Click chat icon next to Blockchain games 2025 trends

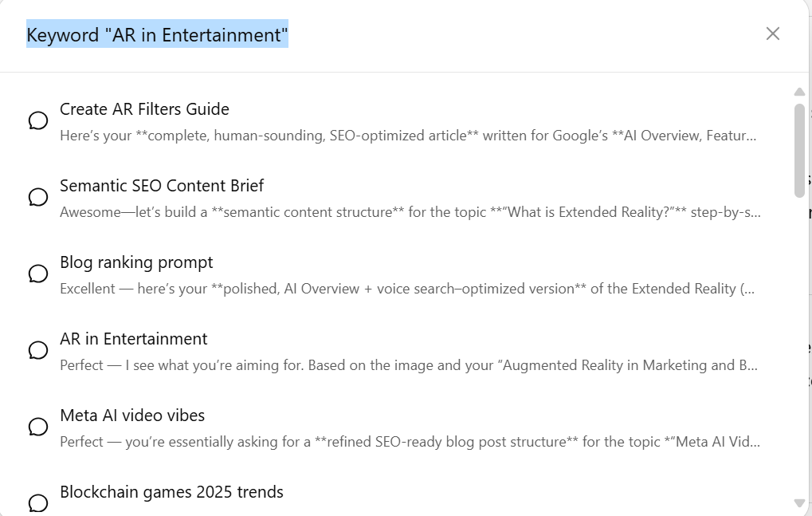(x=38, y=503)
